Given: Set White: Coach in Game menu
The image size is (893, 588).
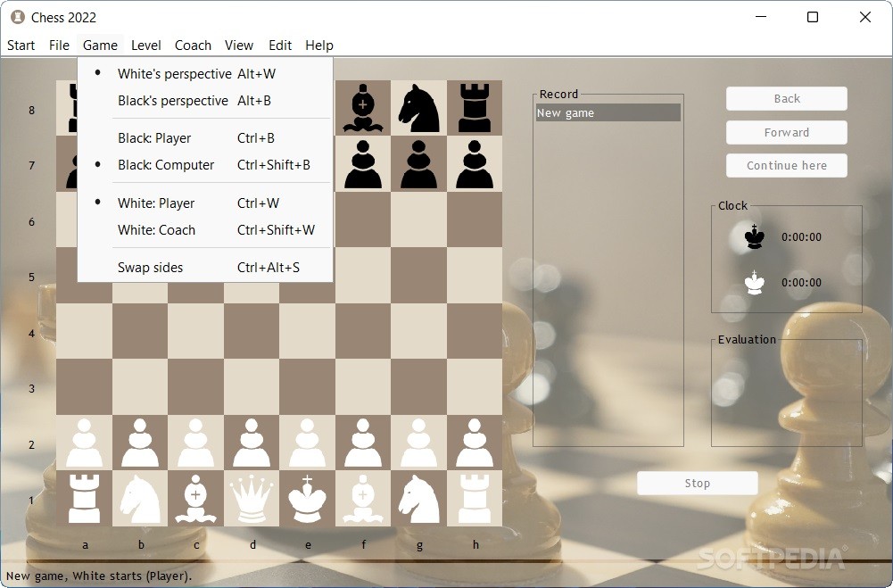Looking at the screenshot, I should 205,229.
